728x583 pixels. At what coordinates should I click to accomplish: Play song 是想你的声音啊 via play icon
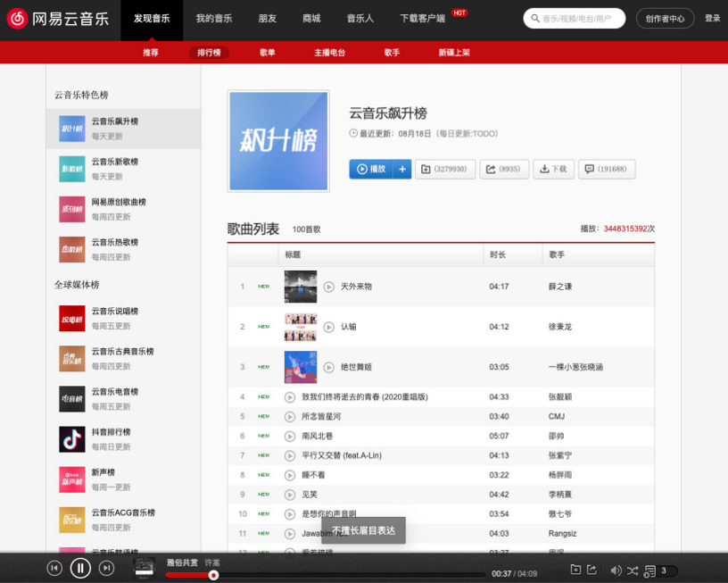[x=290, y=514]
